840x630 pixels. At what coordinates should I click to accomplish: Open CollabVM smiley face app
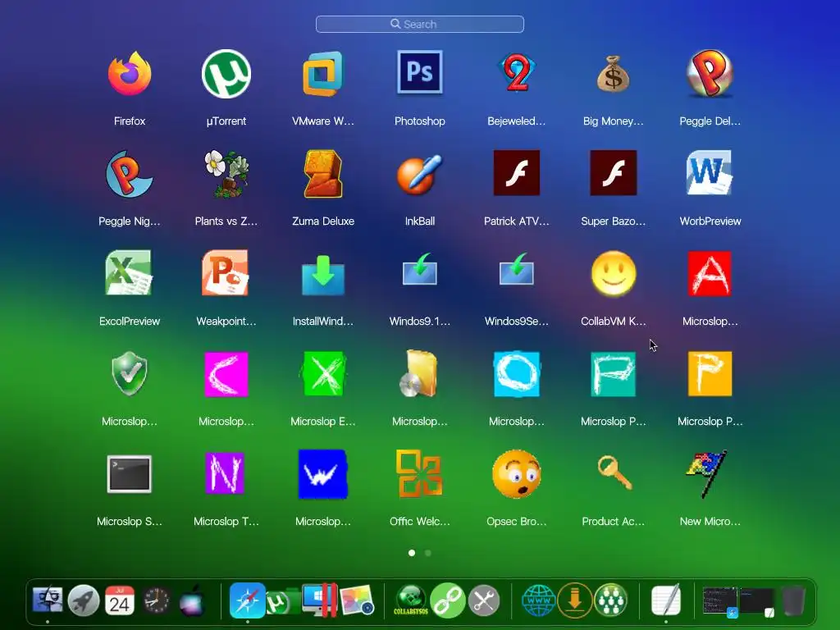614,274
